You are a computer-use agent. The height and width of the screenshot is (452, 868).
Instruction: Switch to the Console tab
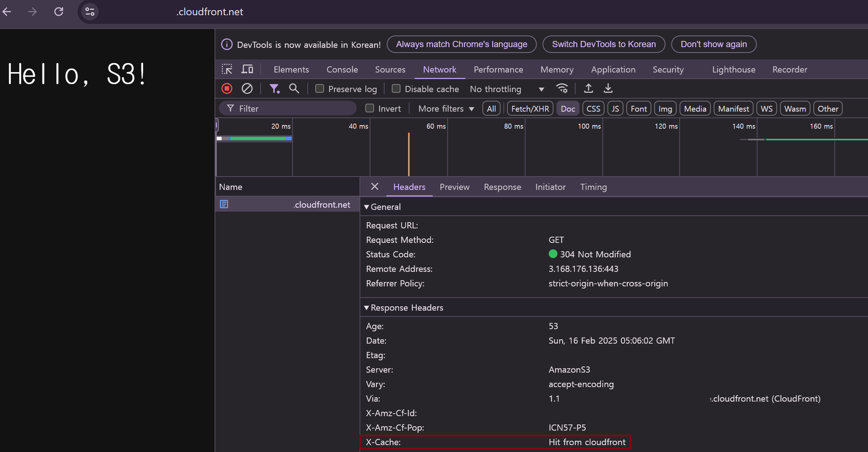pyautogui.click(x=342, y=70)
